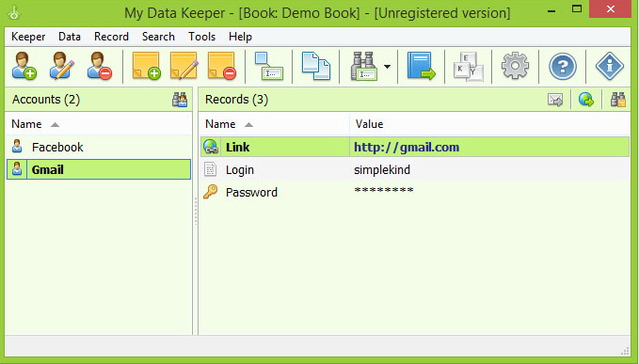Image resolution: width=639 pixels, height=364 pixels.
Task: Click the envelope icon in Records header
Action: (x=555, y=100)
